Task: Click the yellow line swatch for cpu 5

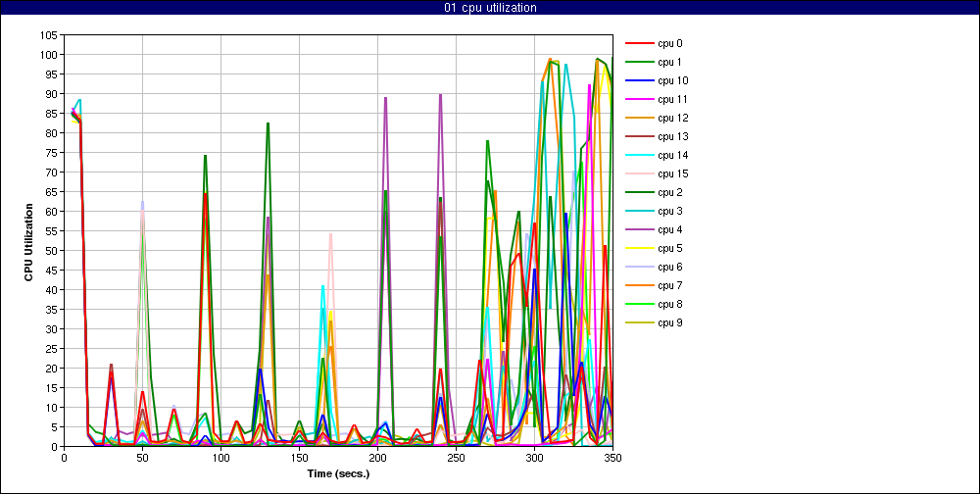Action: pyautogui.click(x=639, y=248)
